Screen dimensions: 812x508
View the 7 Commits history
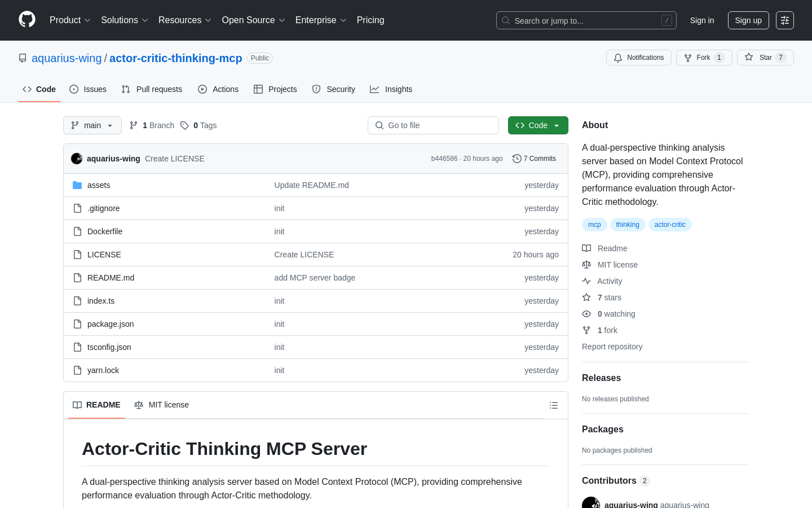pos(534,159)
